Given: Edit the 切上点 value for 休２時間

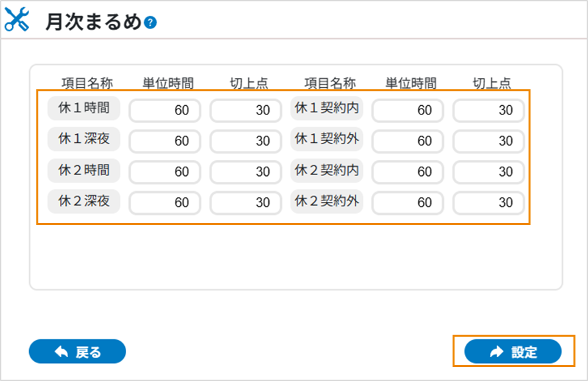Looking at the screenshot, I should [x=245, y=172].
